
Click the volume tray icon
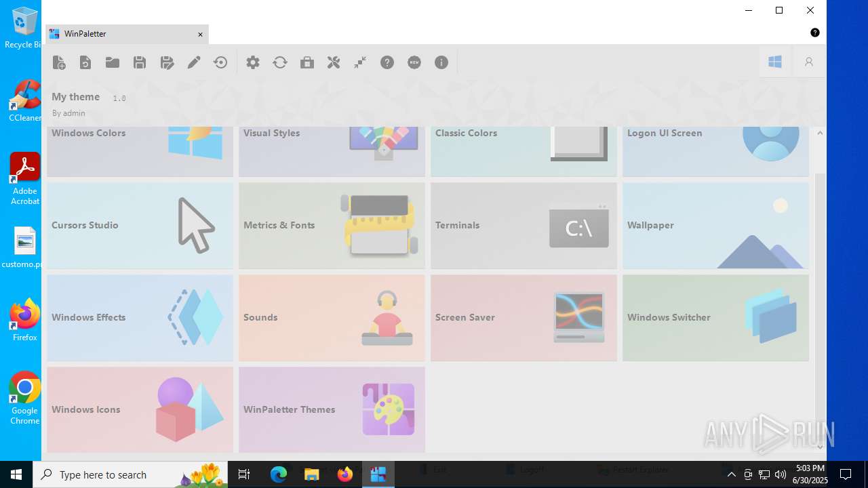pos(781,474)
